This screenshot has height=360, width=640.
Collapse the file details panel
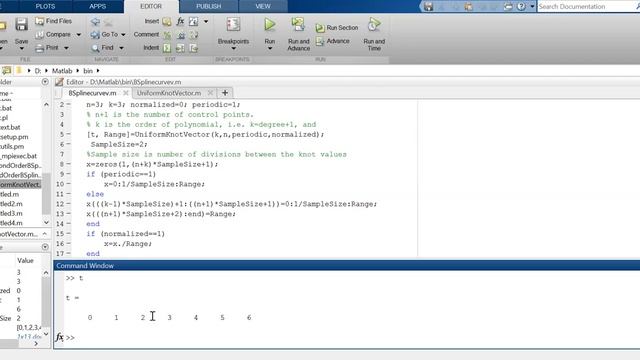click(45, 234)
